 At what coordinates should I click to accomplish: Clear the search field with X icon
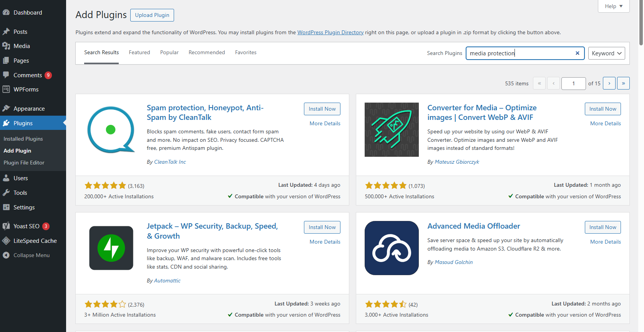[577, 53]
